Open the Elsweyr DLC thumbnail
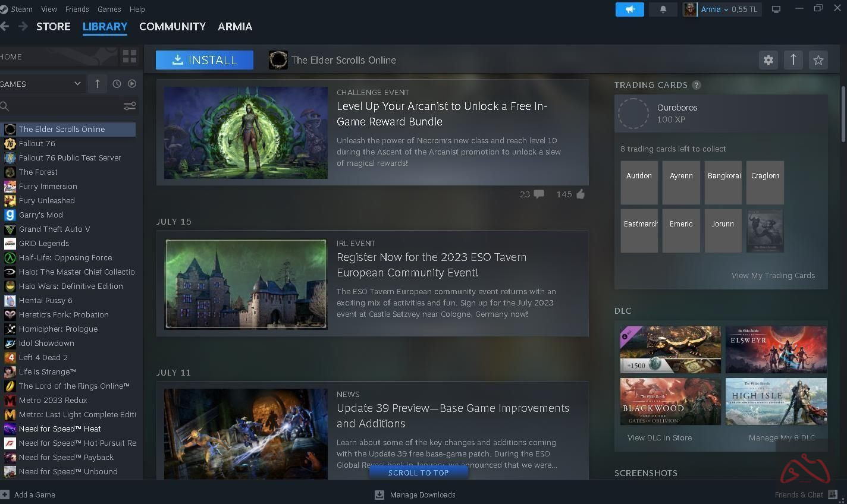The image size is (847, 504). pos(776,349)
